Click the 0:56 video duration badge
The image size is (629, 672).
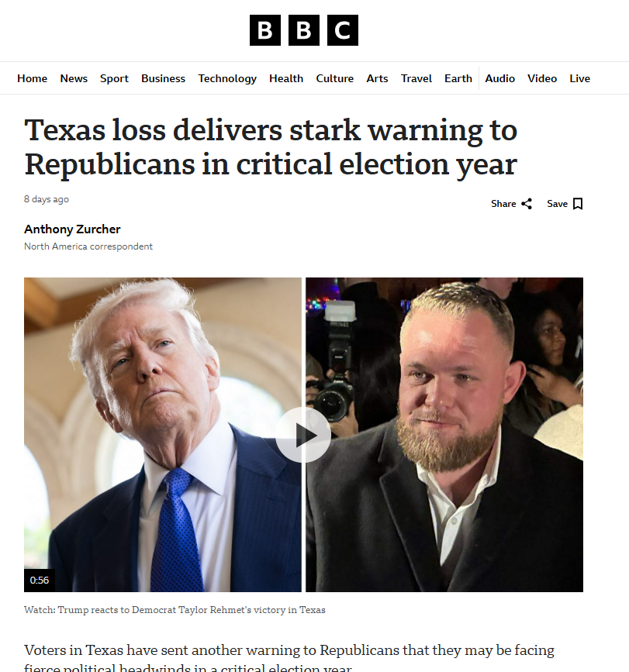pos(40,581)
